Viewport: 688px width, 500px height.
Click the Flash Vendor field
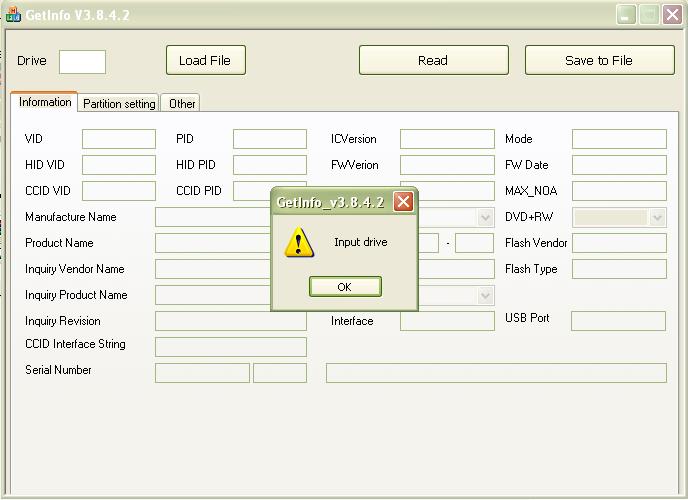tap(619, 243)
